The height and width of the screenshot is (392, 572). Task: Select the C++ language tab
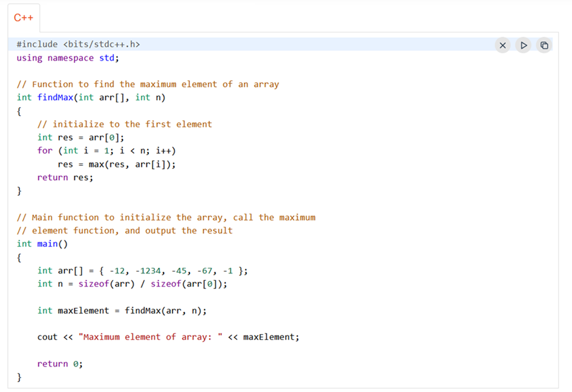24,18
